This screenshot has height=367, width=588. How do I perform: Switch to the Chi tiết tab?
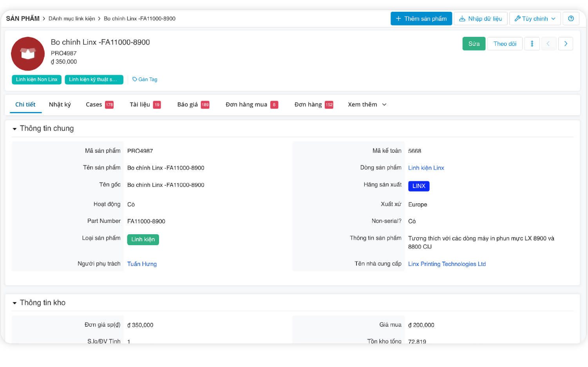coord(25,104)
